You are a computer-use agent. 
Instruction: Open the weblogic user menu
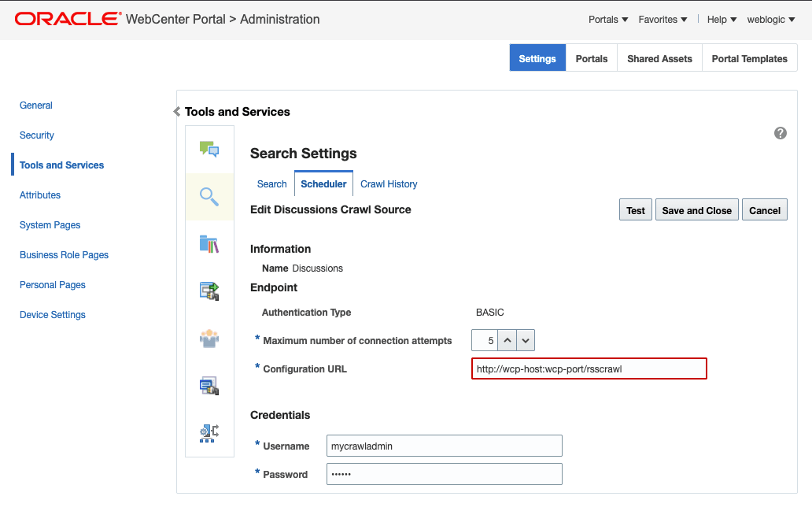click(x=771, y=20)
